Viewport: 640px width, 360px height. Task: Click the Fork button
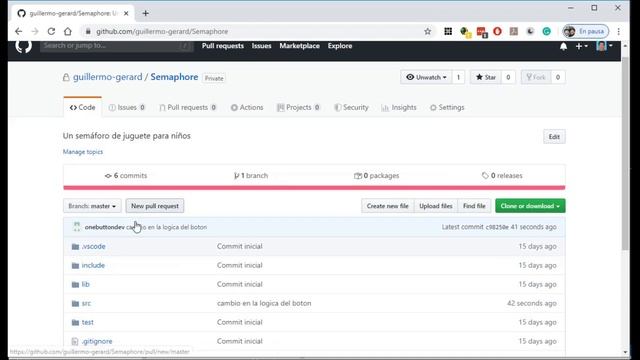click(x=536, y=77)
